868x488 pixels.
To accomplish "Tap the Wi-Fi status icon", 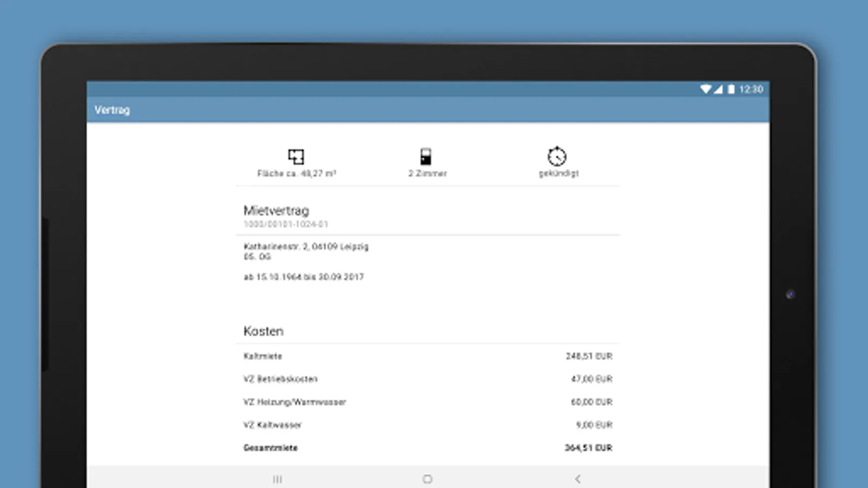I will pyautogui.click(x=705, y=89).
